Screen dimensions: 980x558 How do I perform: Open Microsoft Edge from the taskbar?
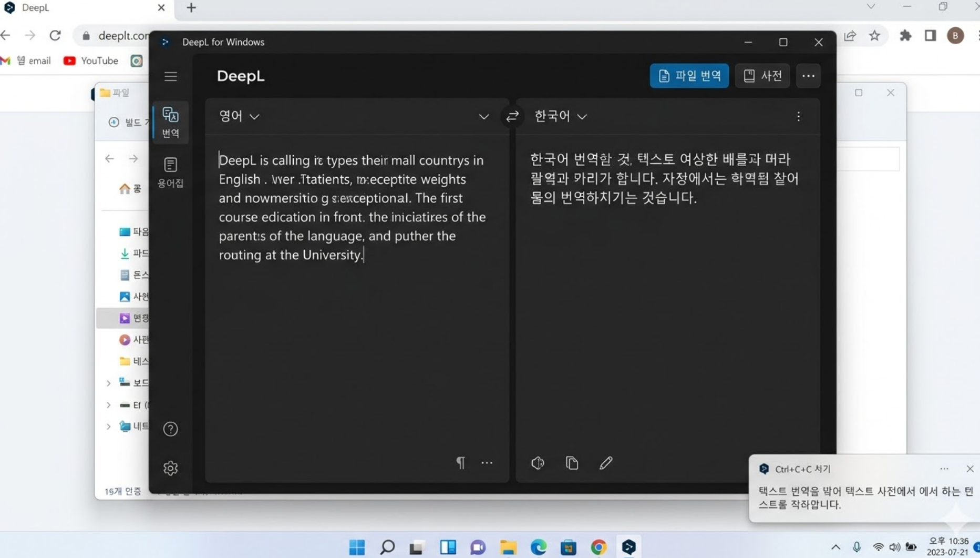538,547
